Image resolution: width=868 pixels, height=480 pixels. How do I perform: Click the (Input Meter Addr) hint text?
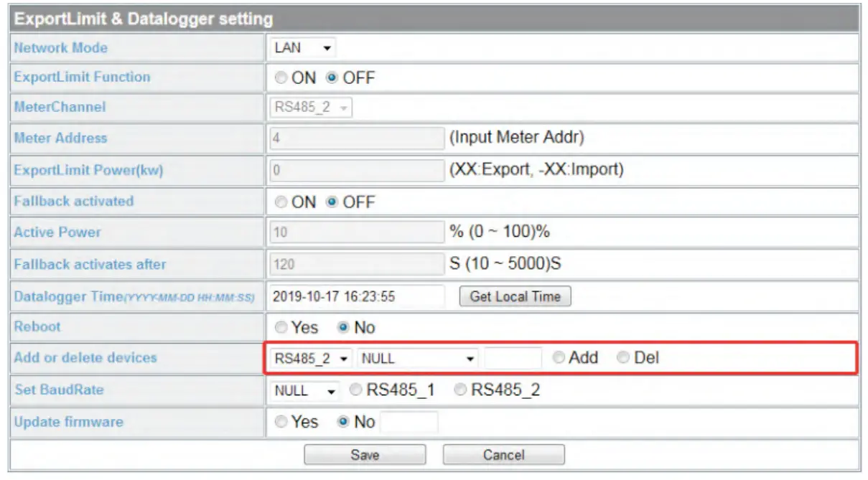coord(517,137)
